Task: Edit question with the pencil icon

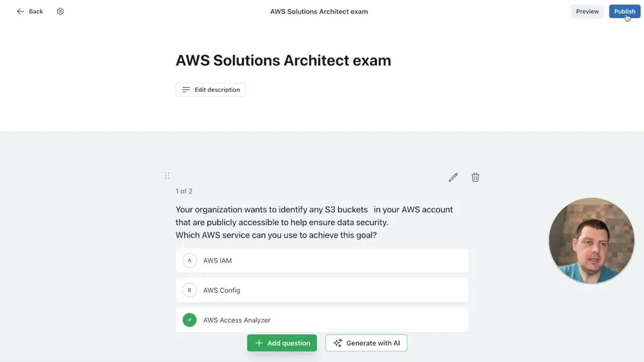Action: (453, 177)
